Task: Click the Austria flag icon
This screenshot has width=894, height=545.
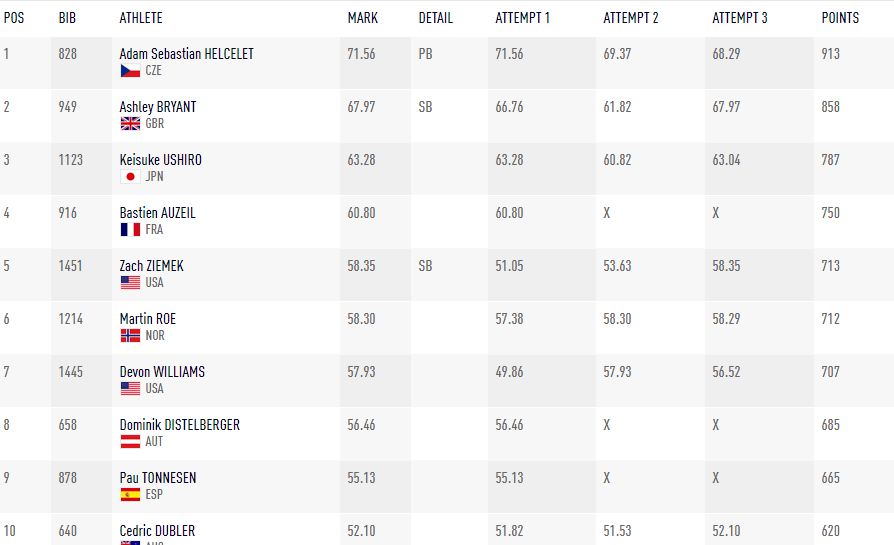Action: [x=129, y=442]
